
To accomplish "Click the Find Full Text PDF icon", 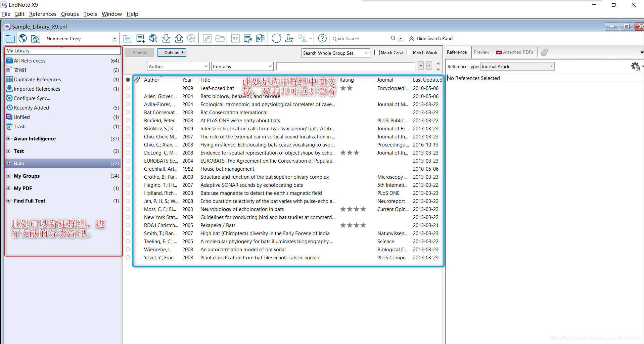I will click(x=191, y=39).
